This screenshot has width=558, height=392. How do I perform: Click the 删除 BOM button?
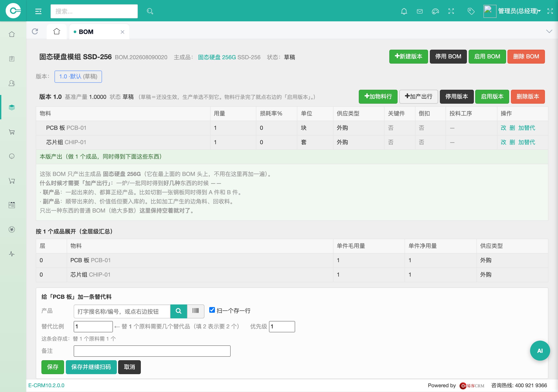tap(526, 57)
